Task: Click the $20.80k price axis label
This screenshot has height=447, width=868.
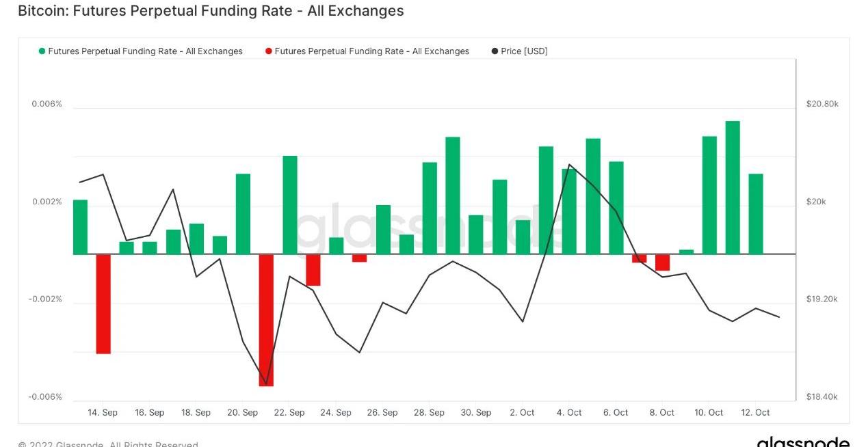Action: point(822,104)
